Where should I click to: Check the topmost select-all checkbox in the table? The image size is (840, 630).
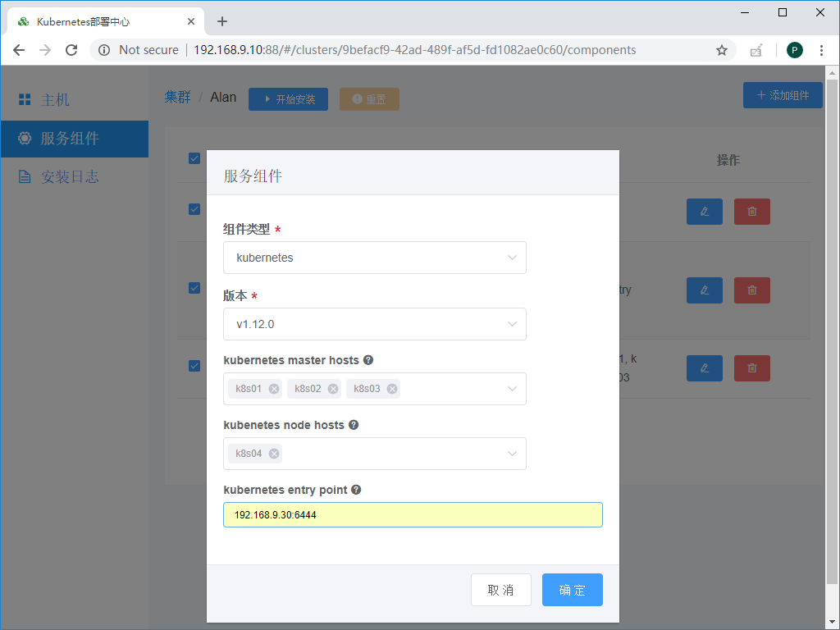(194, 158)
